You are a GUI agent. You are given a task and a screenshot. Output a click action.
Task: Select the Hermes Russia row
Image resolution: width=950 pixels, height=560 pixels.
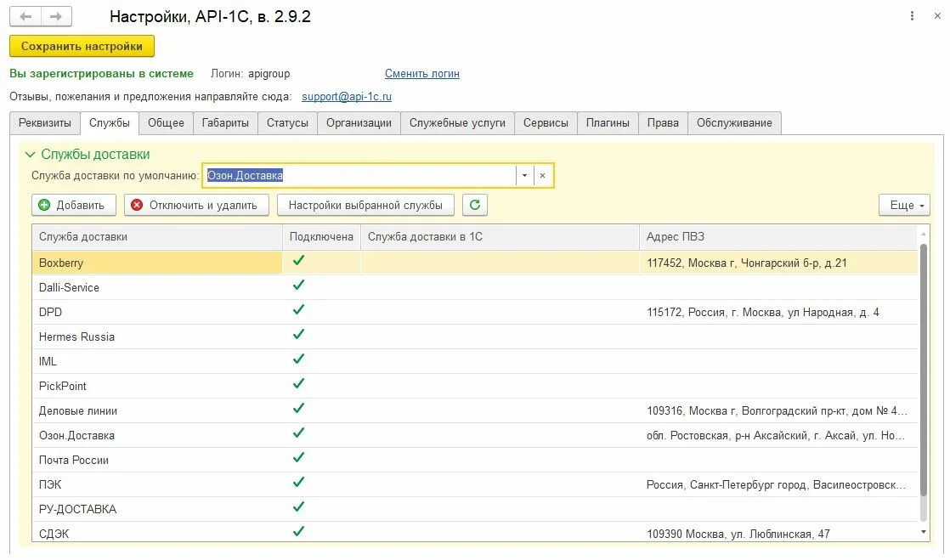tap(475, 337)
